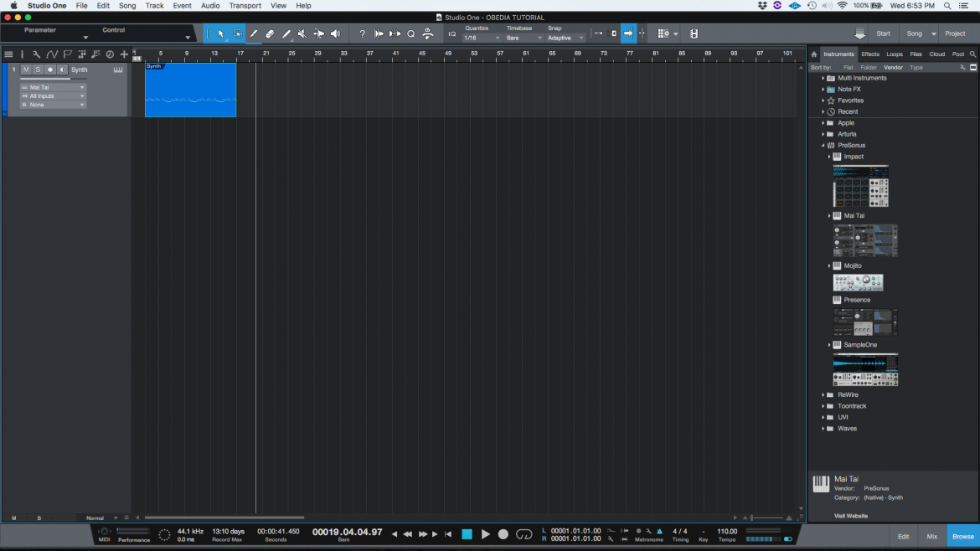Open the Inspector (i) panel
The width and height of the screenshot is (980, 551).
22,54
